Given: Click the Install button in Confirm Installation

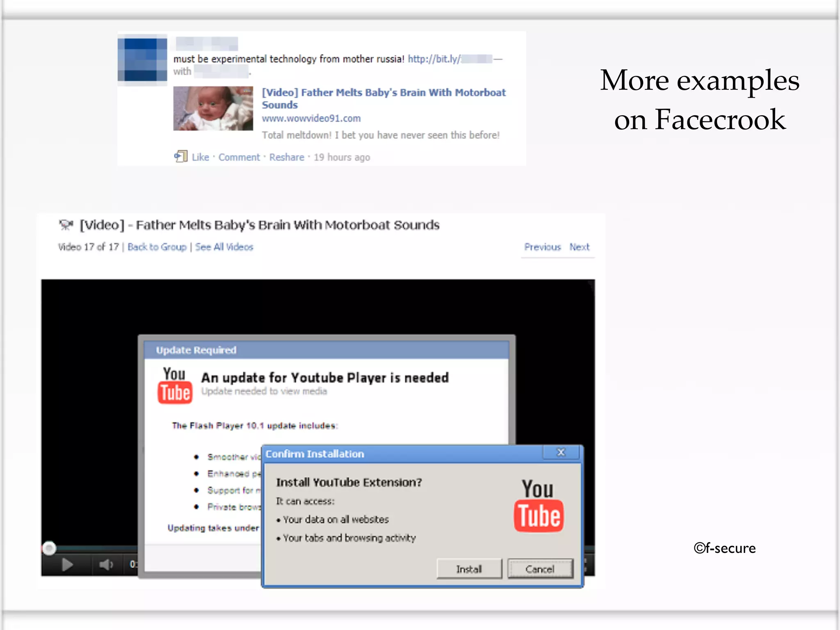Looking at the screenshot, I should click(469, 569).
